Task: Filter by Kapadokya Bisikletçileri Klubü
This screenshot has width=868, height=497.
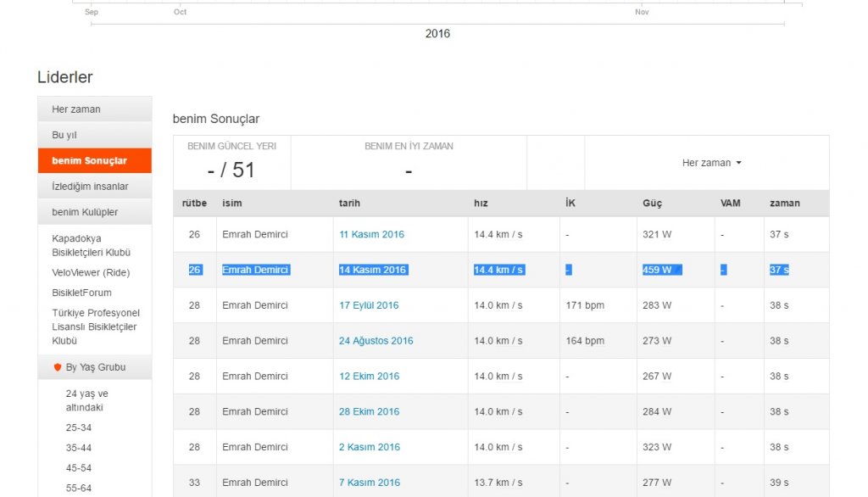Action: [91, 245]
